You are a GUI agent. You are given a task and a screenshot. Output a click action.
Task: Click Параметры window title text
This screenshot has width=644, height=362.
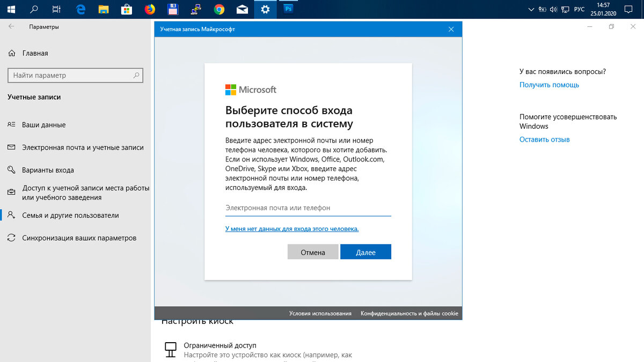click(44, 27)
